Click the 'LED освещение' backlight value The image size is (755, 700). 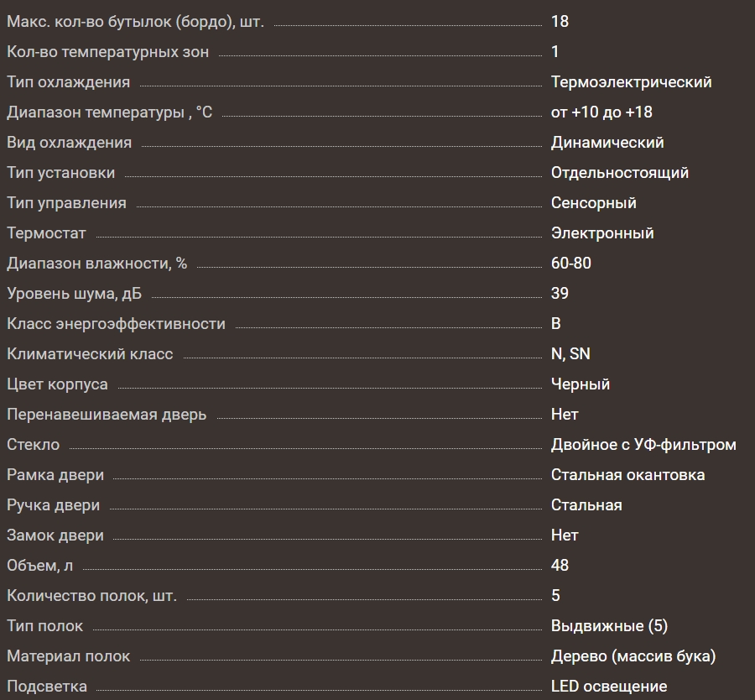[x=609, y=687]
